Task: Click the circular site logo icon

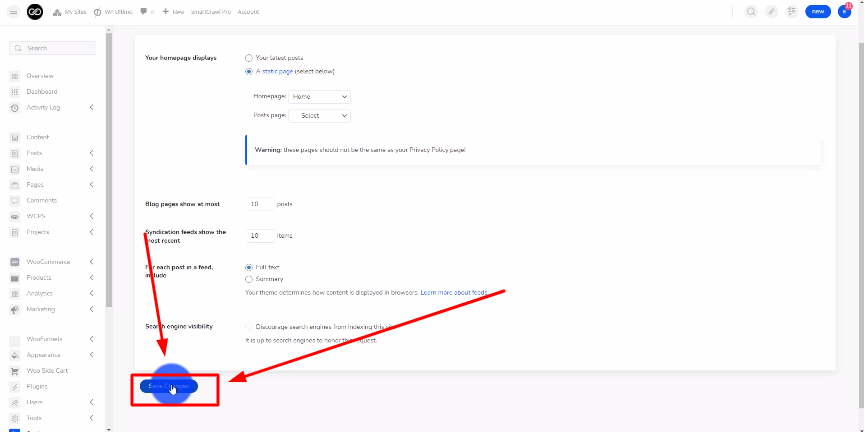Action: pos(37,11)
